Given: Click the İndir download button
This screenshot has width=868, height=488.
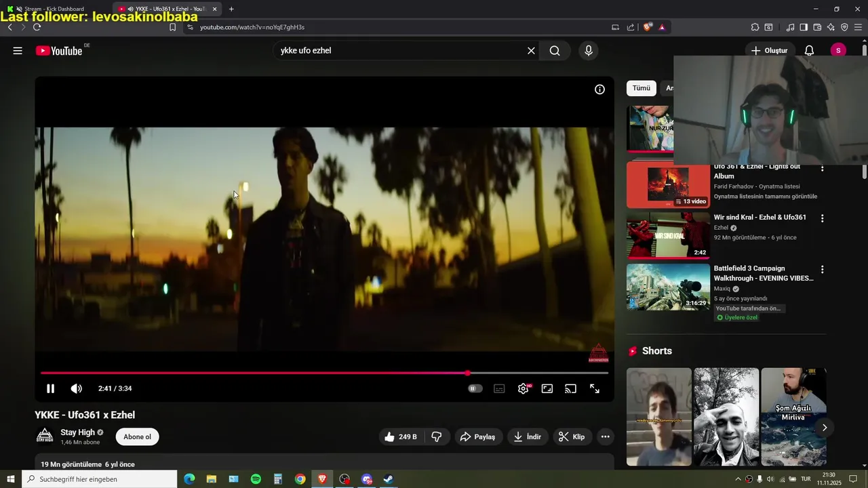Looking at the screenshot, I should pyautogui.click(x=527, y=437).
